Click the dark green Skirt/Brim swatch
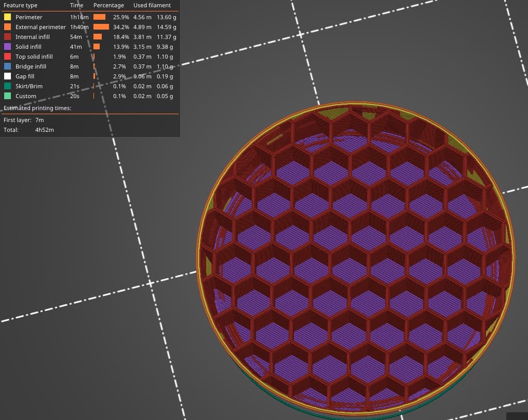The image size is (528, 420). coord(7,86)
